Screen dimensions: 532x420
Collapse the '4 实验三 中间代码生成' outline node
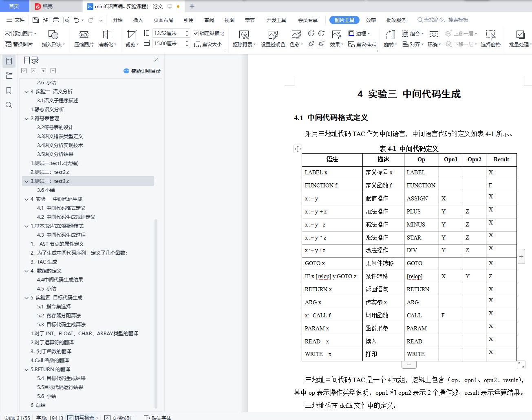point(26,199)
